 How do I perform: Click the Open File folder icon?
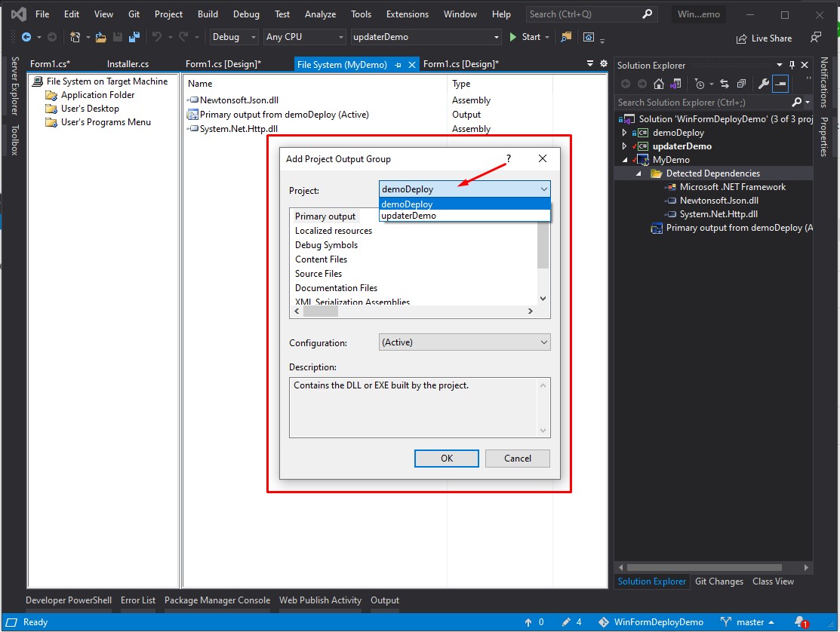pyautogui.click(x=100, y=37)
